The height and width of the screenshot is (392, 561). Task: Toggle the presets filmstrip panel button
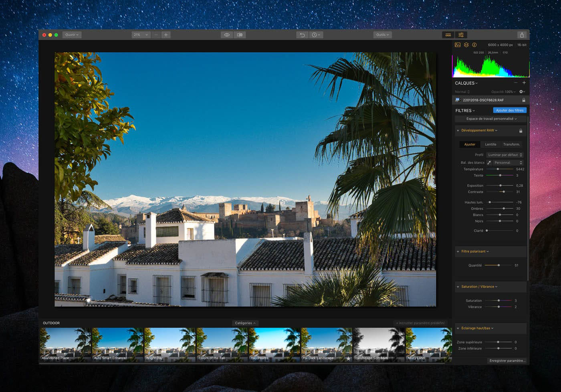448,35
